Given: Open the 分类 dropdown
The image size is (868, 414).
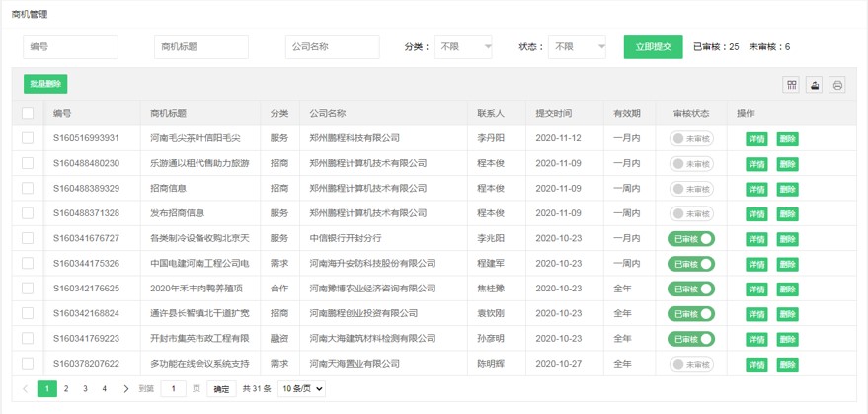Looking at the screenshot, I should pos(463,47).
